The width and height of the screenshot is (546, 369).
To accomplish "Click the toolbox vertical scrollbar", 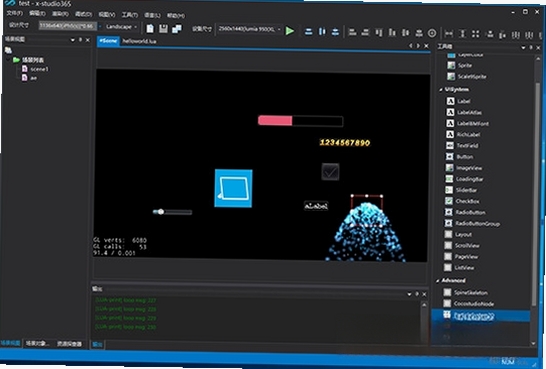I will (536, 195).
